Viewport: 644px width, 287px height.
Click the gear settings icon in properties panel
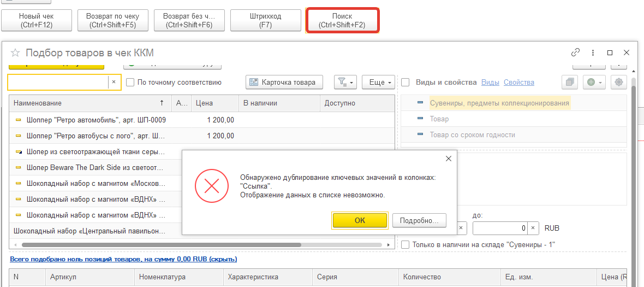click(618, 82)
